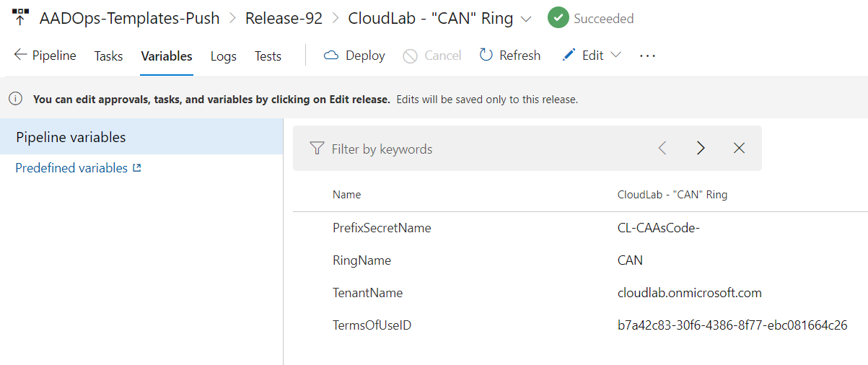Clear the filter using the X button
This screenshot has width=868, height=365.
739,149
